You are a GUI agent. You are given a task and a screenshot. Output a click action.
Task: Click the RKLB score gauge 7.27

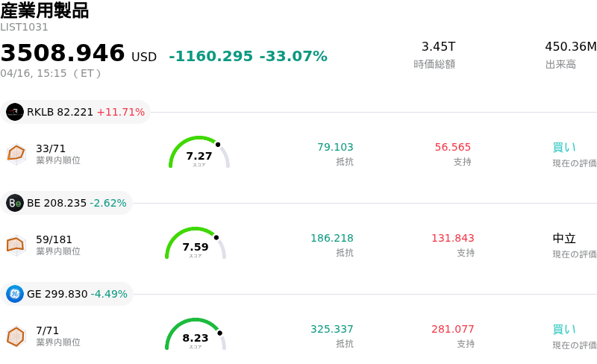click(x=199, y=153)
